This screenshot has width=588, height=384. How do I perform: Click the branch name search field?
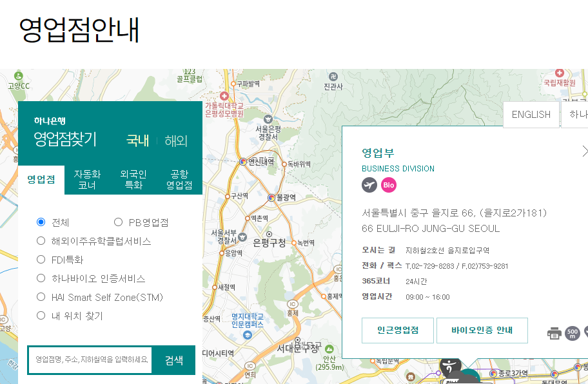pos(90,360)
